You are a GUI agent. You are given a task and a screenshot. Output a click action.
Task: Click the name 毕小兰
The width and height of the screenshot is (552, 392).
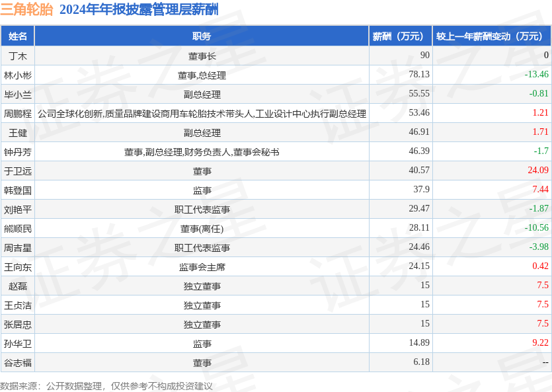18,95
